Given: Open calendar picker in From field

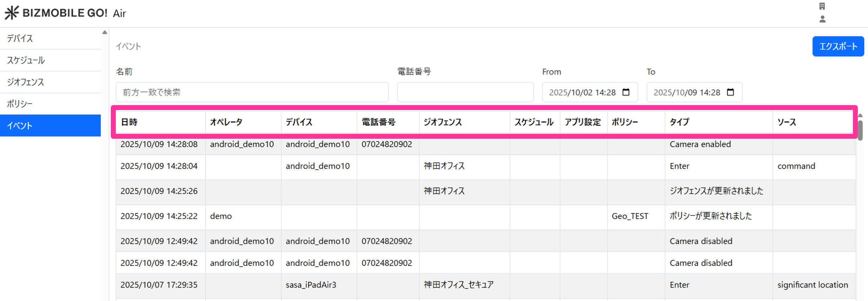Looking at the screenshot, I should click(x=626, y=92).
